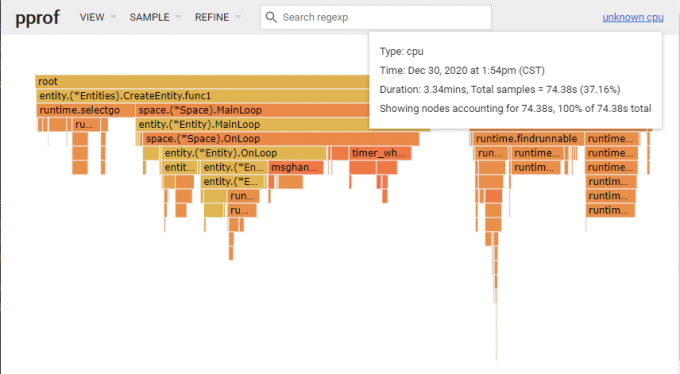Click the msghan... frame
The height and width of the screenshot is (374, 680).
pos(296,167)
